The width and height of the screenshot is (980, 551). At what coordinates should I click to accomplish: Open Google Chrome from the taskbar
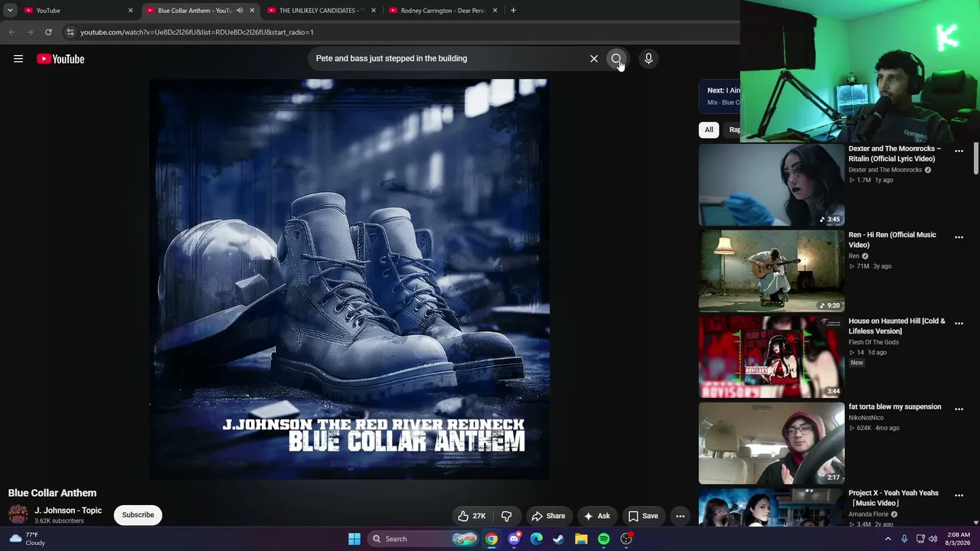tap(492, 539)
